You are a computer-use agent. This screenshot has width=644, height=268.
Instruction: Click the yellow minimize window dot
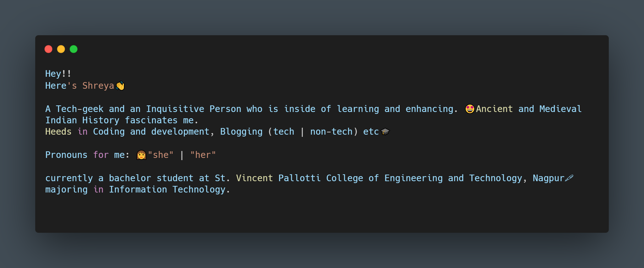coord(61,49)
